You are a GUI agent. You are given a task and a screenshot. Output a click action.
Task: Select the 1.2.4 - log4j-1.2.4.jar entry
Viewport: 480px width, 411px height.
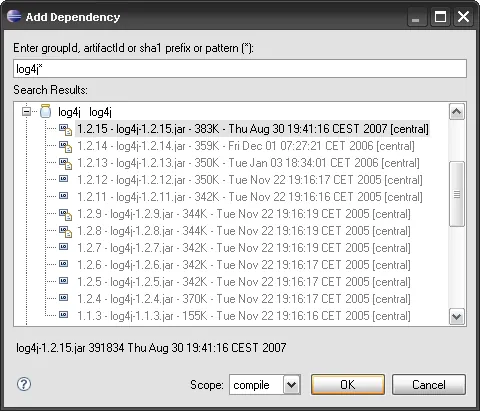pyautogui.click(x=244, y=299)
